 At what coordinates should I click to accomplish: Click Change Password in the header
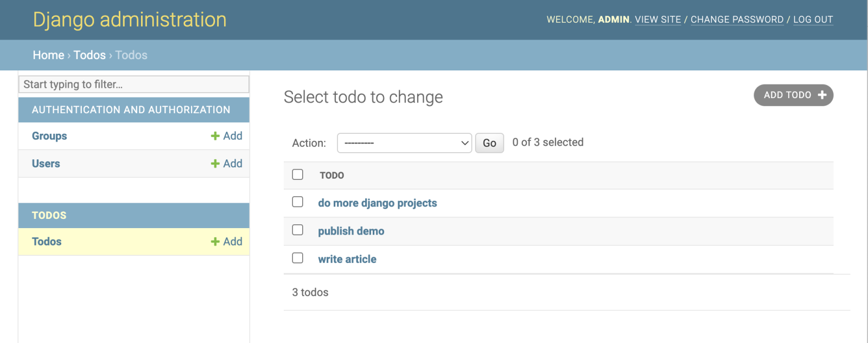737,20
